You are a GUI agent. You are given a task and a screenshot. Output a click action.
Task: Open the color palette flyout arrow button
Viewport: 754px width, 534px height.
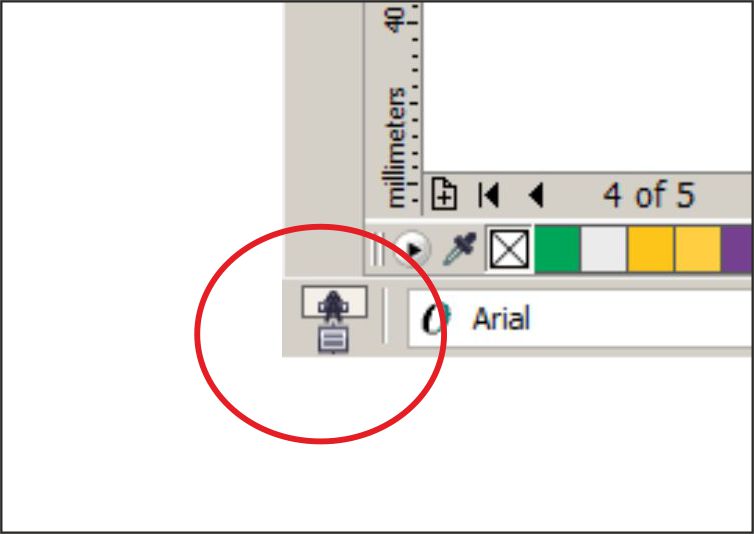point(412,249)
